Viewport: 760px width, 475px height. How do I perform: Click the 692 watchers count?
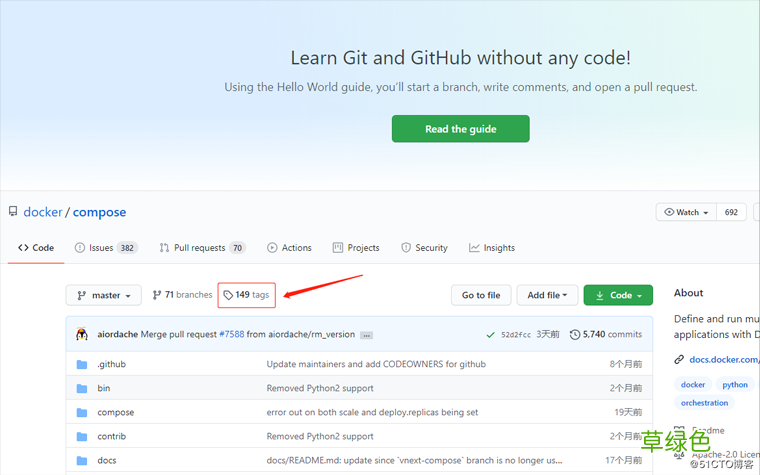tap(731, 212)
